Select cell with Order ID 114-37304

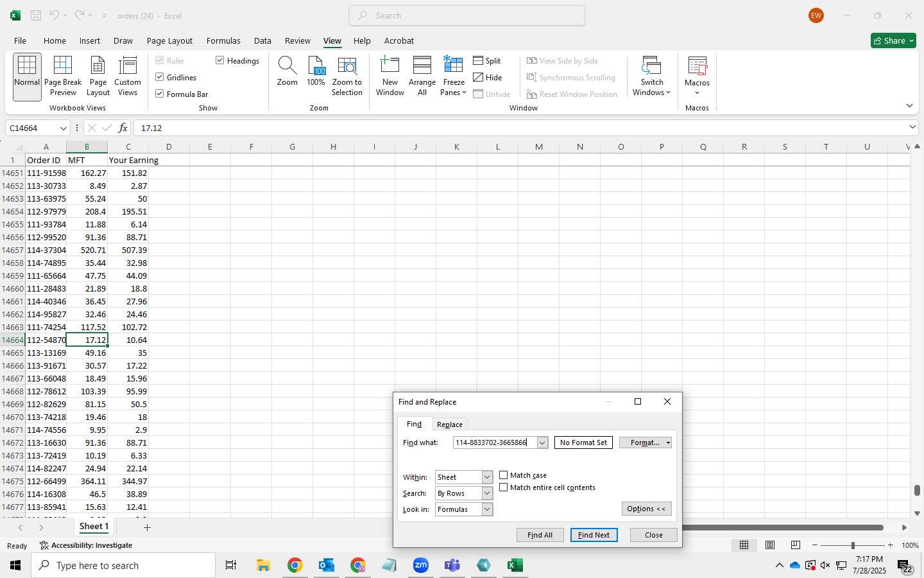click(46, 250)
